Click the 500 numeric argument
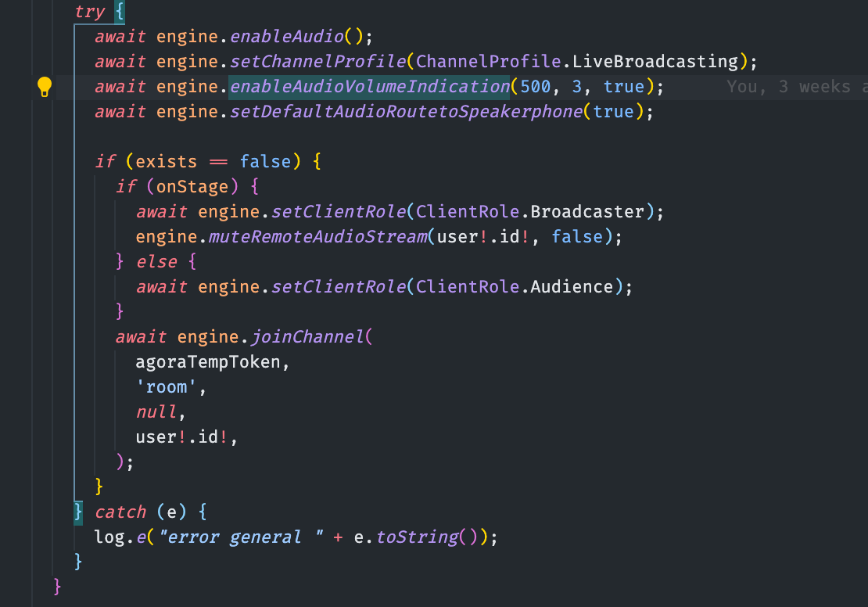The height and width of the screenshot is (607, 868). [x=536, y=87]
